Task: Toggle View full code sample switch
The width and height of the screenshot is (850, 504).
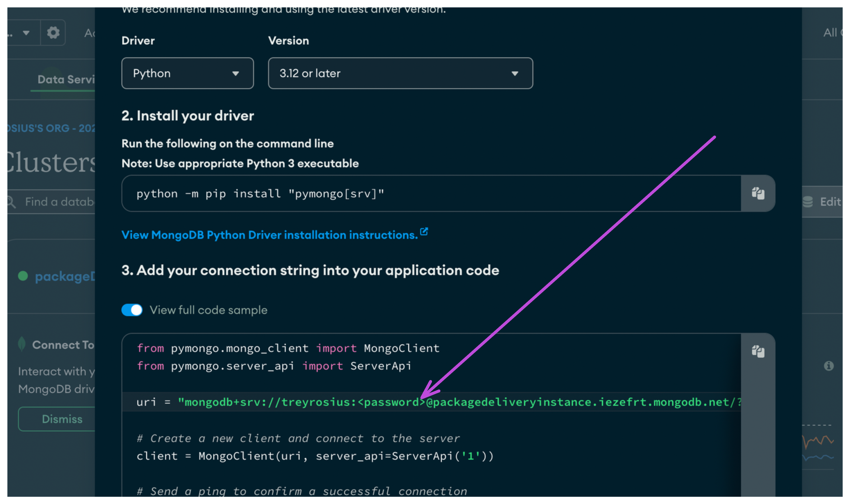Action: click(132, 310)
